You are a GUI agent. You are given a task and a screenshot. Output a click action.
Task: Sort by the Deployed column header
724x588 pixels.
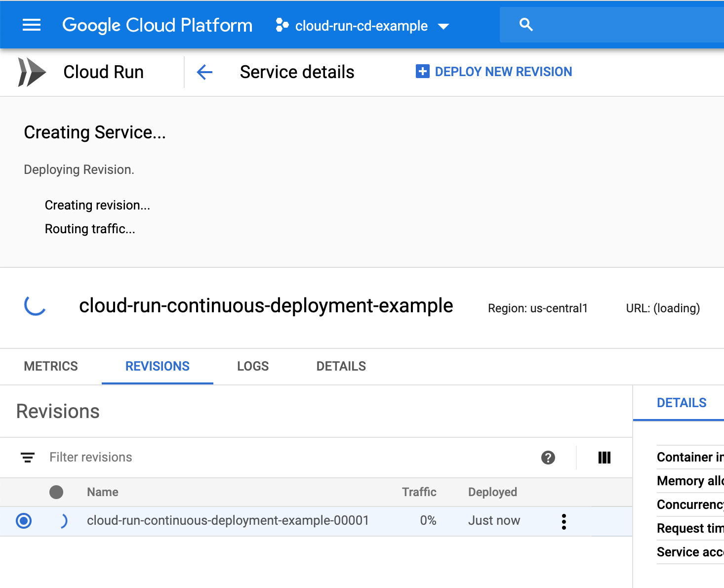coord(493,492)
